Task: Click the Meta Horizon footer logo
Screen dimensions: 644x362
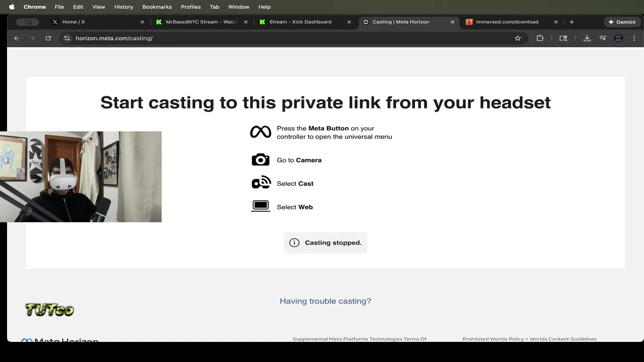Action: [59, 340]
